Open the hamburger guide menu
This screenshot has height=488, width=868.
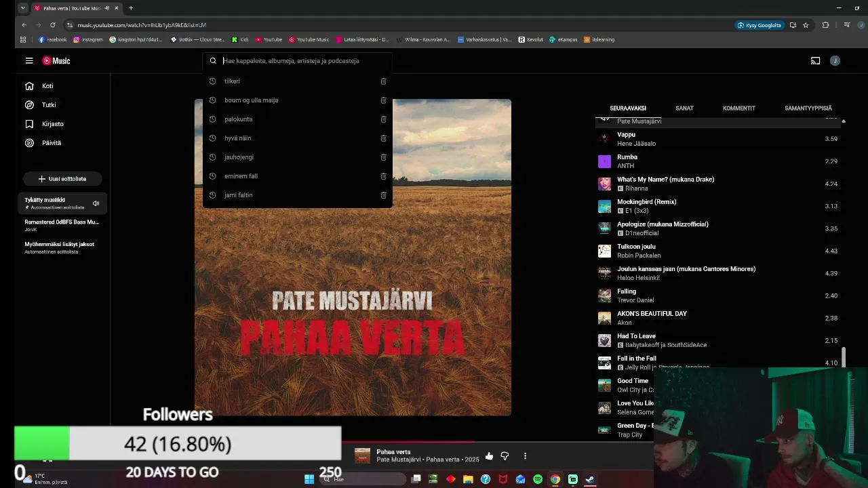point(29,61)
